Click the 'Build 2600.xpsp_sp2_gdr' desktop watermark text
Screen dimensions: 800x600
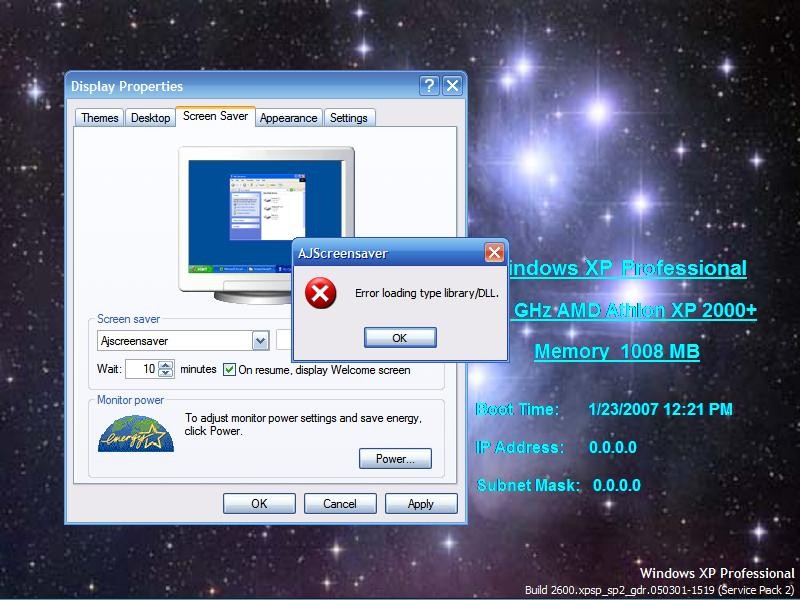[660, 590]
